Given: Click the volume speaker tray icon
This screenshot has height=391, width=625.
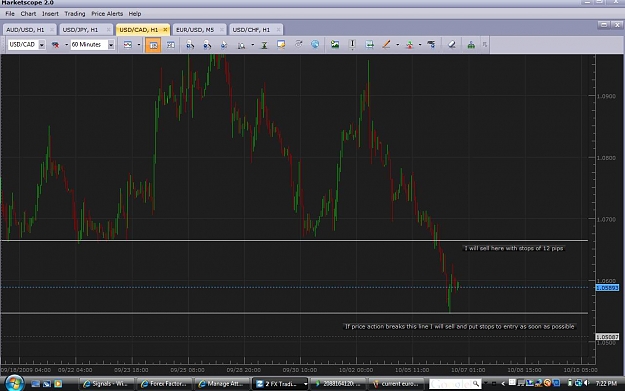Looking at the screenshot, I should pyautogui.click(x=587, y=383).
